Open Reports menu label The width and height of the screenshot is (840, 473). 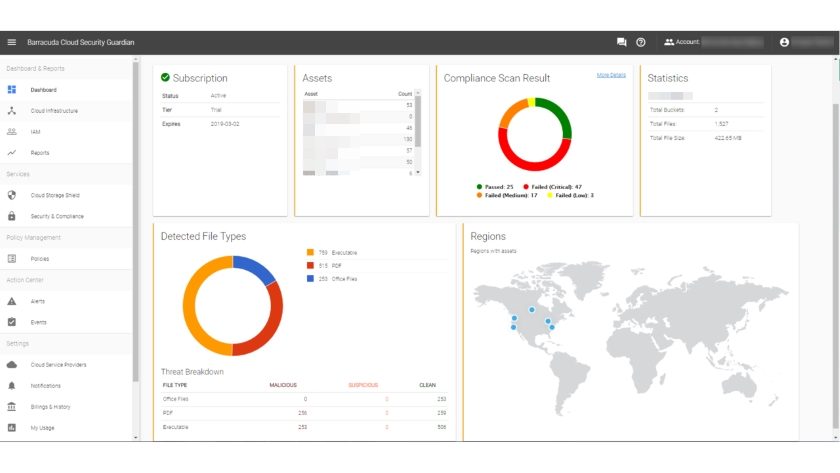click(40, 153)
